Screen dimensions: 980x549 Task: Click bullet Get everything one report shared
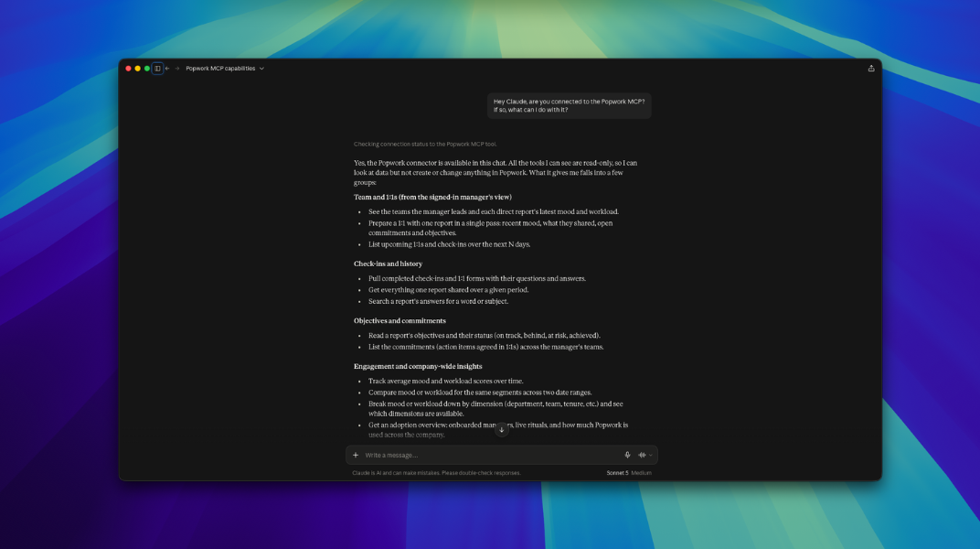(448, 290)
